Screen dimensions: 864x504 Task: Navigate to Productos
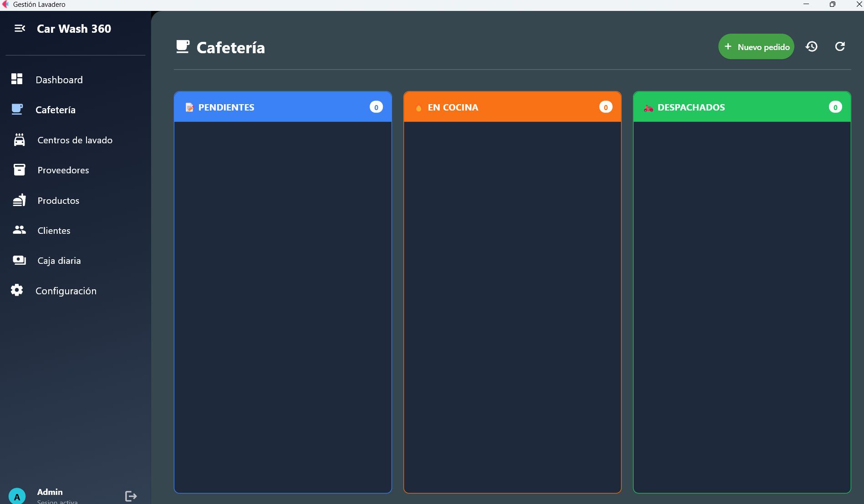[58, 201]
